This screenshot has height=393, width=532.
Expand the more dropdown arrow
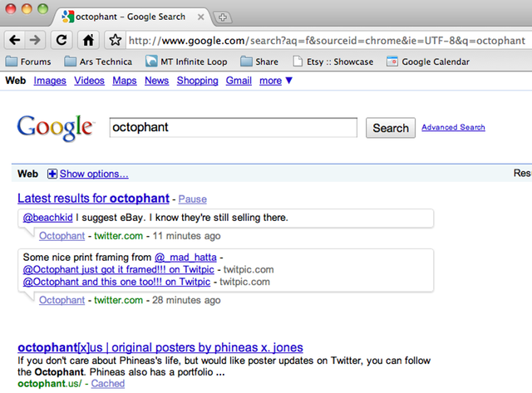[x=288, y=81]
